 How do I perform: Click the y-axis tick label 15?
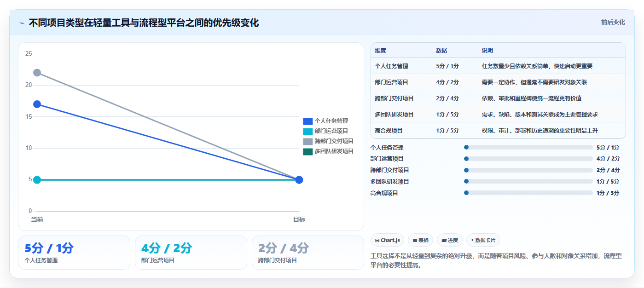point(29,117)
